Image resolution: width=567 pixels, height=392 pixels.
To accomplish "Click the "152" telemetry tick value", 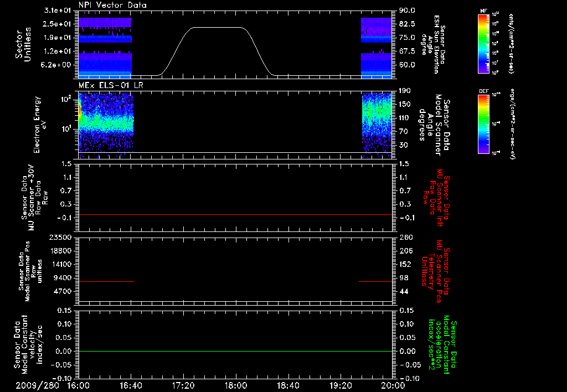I will click(x=405, y=264).
